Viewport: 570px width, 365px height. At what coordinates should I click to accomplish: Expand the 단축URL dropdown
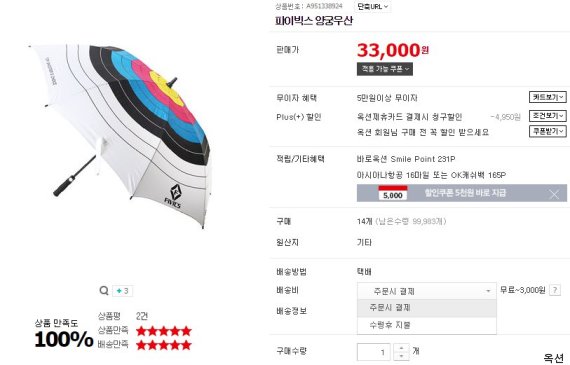coord(373,7)
